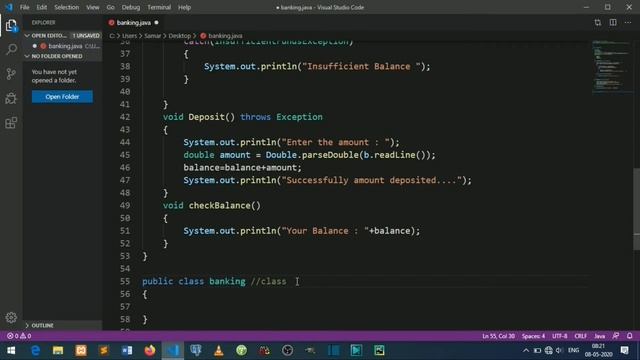Click the Users breadcrumb segment

[x=129, y=36]
